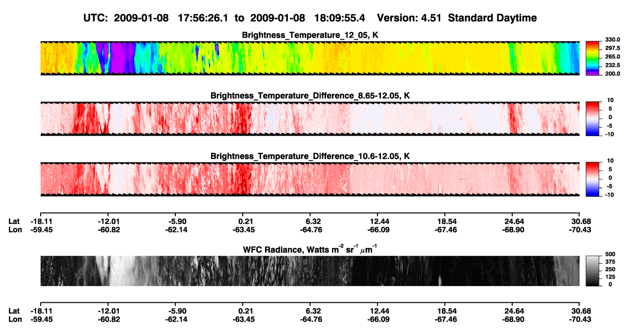The height and width of the screenshot is (330, 644).
Task: Click longitude '-60.82' below the 10.6-12.05 panel
Action: point(108,230)
